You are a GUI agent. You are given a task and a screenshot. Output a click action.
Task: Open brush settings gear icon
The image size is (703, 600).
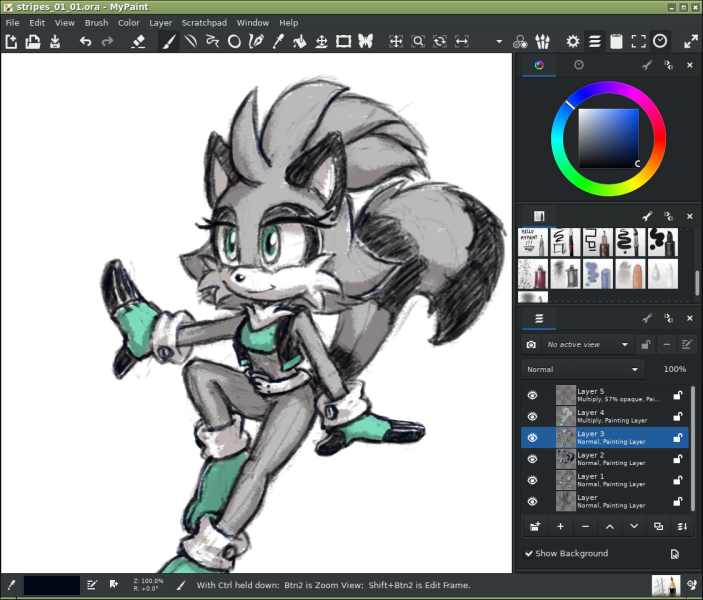(x=573, y=42)
